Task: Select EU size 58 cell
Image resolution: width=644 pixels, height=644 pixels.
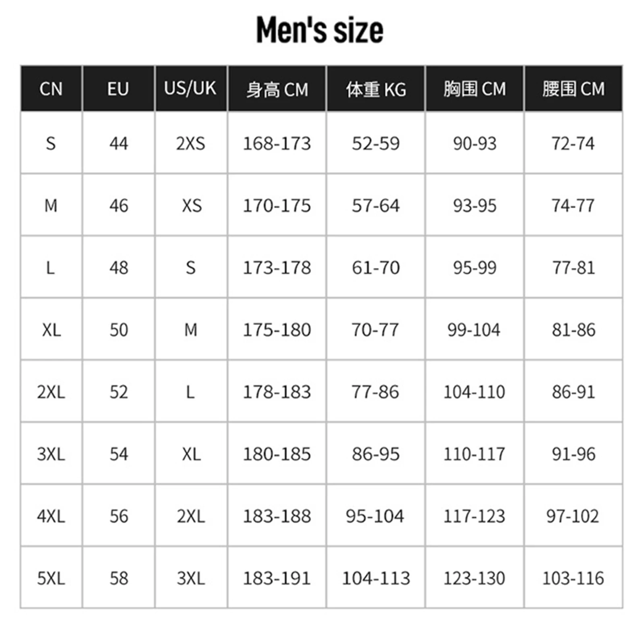Action: coord(119,578)
